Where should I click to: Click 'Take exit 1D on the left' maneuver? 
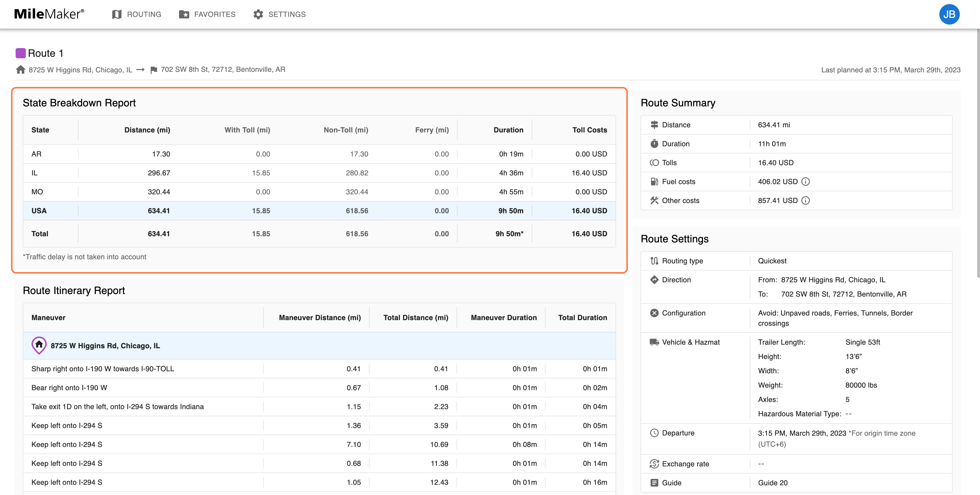(118, 407)
